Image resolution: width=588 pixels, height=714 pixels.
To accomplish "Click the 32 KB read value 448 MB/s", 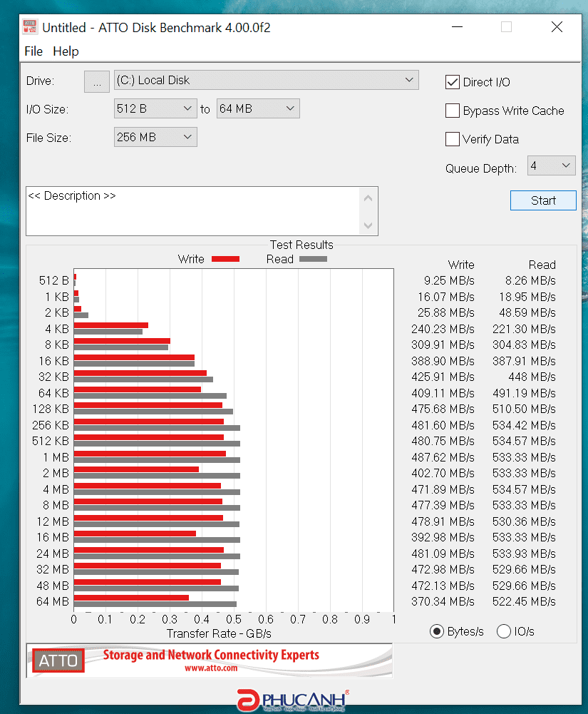I will coord(532,377).
